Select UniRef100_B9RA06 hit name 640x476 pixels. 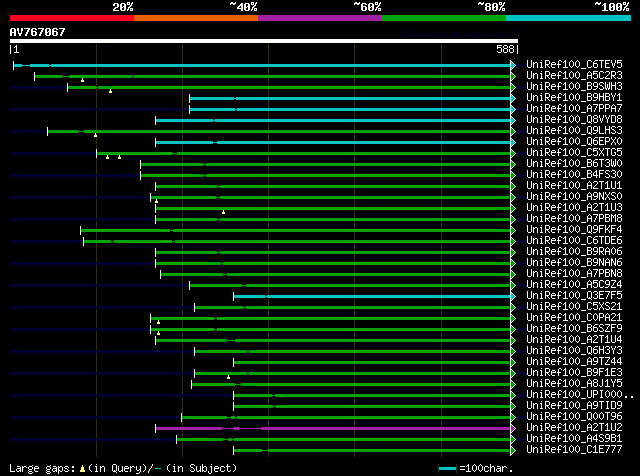pyautogui.click(x=574, y=252)
